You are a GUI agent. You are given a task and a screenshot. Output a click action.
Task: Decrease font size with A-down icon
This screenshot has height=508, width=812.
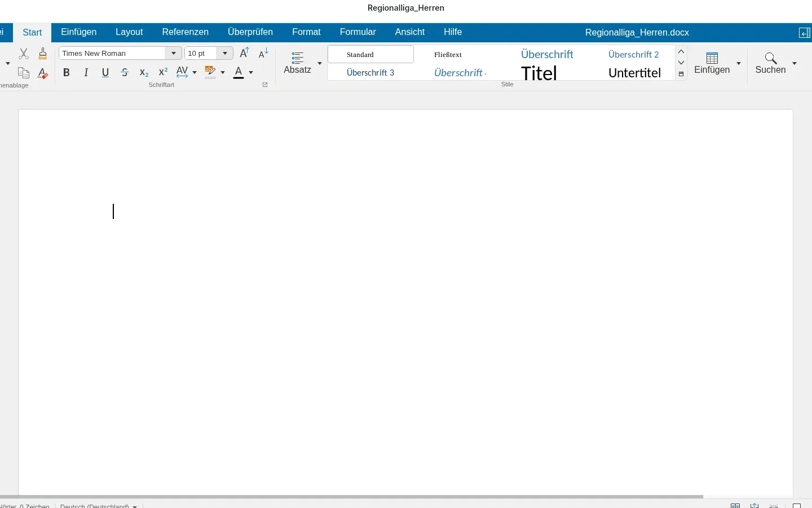point(263,53)
